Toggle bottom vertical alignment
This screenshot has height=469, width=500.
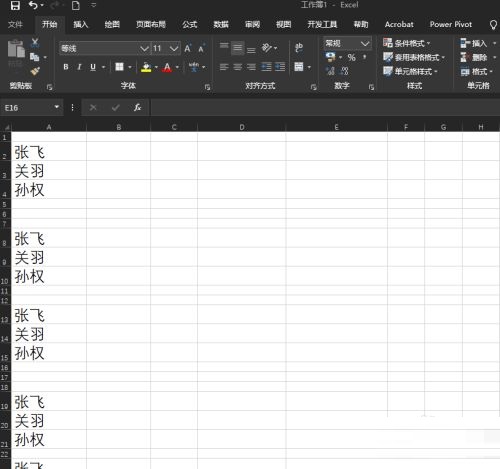click(251, 49)
